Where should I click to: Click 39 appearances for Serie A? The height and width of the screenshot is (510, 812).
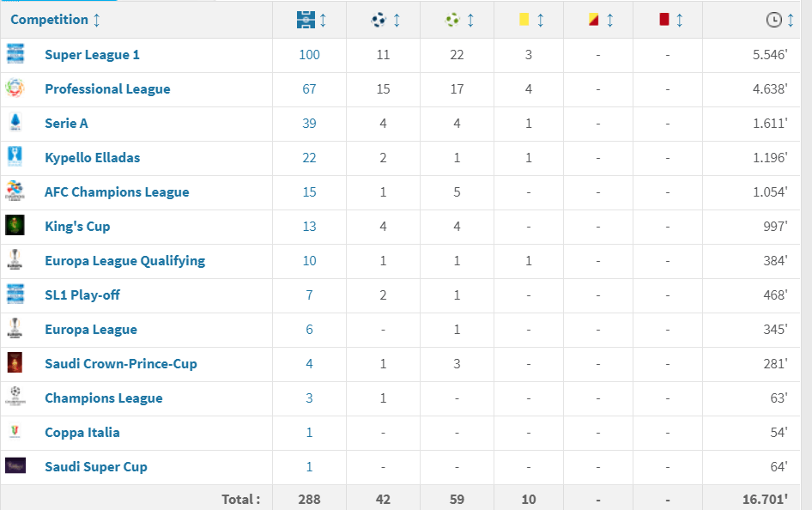[x=309, y=124]
